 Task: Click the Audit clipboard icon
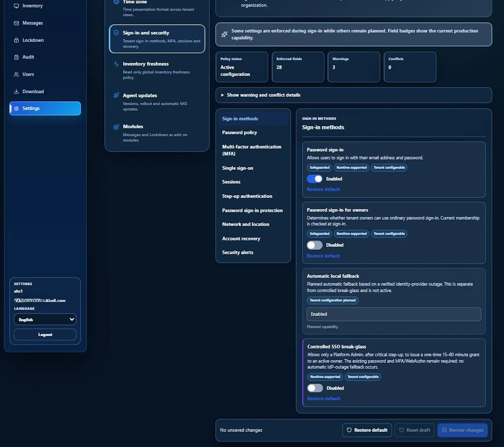16,57
